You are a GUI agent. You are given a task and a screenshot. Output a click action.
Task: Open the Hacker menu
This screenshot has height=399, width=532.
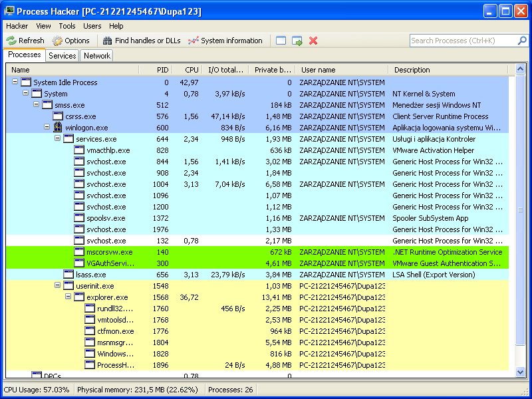[x=17, y=26]
